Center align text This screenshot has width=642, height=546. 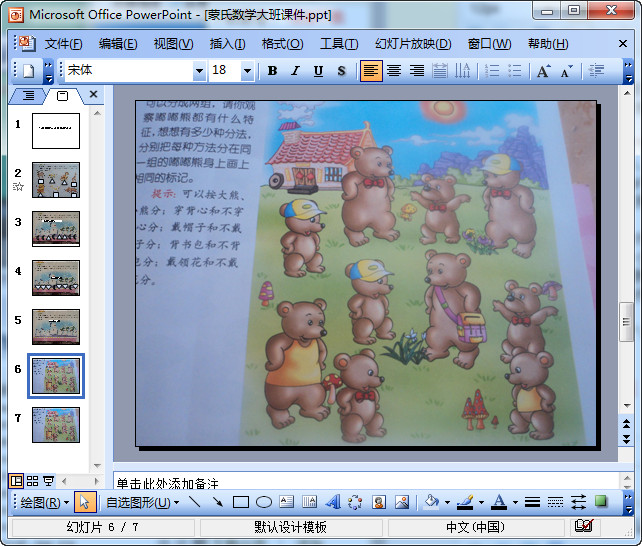tap(394, 71)
